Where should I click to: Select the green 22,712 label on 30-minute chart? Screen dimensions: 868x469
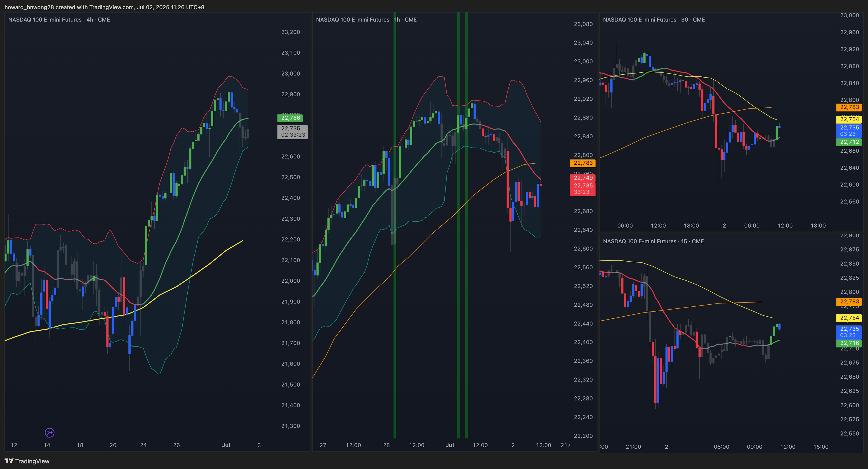pyautogui.click(x=849, y=142)
